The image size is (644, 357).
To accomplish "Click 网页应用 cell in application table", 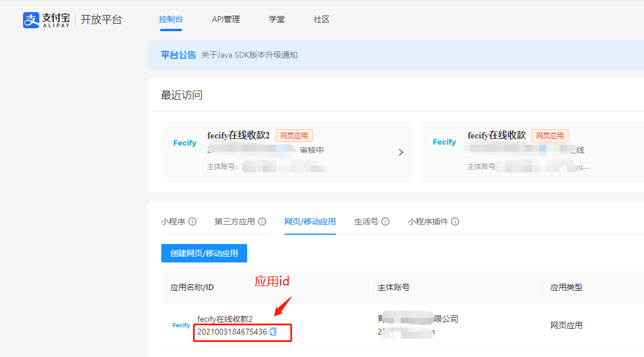I will 566,325.
